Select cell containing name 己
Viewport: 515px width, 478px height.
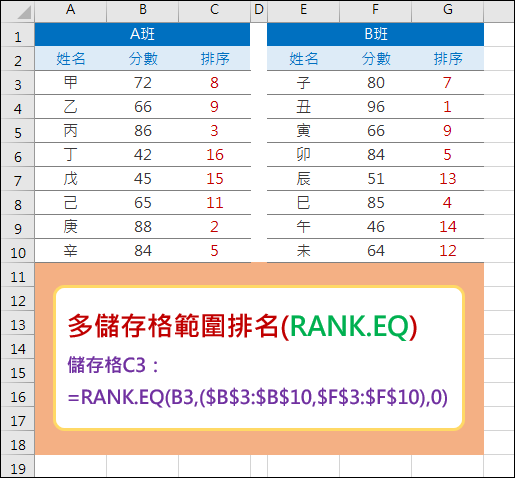71,203
